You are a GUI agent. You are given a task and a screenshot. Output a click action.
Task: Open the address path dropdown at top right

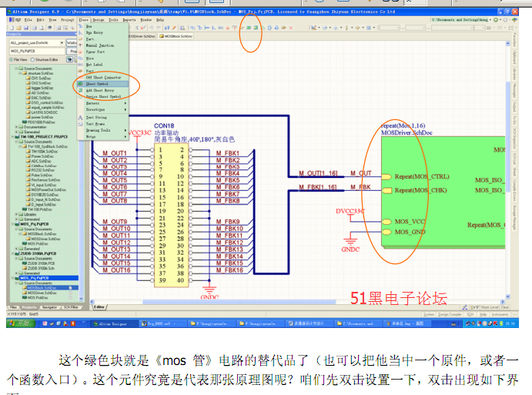490,20
